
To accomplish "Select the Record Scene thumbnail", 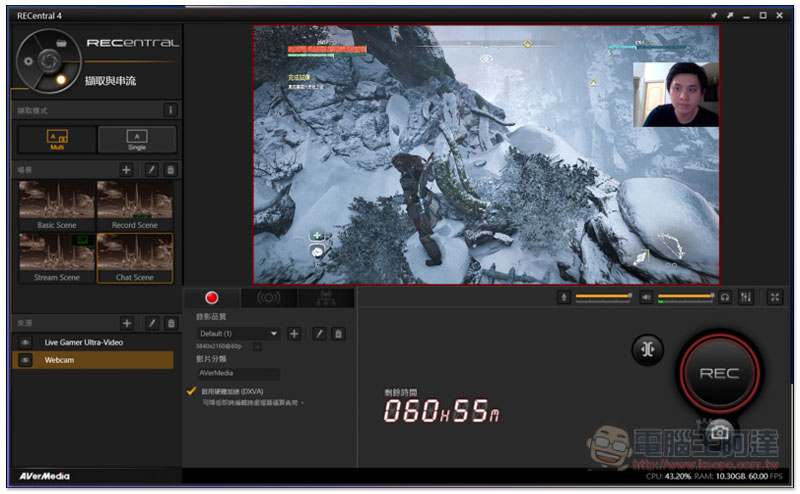I will click(x=135, y=206).
